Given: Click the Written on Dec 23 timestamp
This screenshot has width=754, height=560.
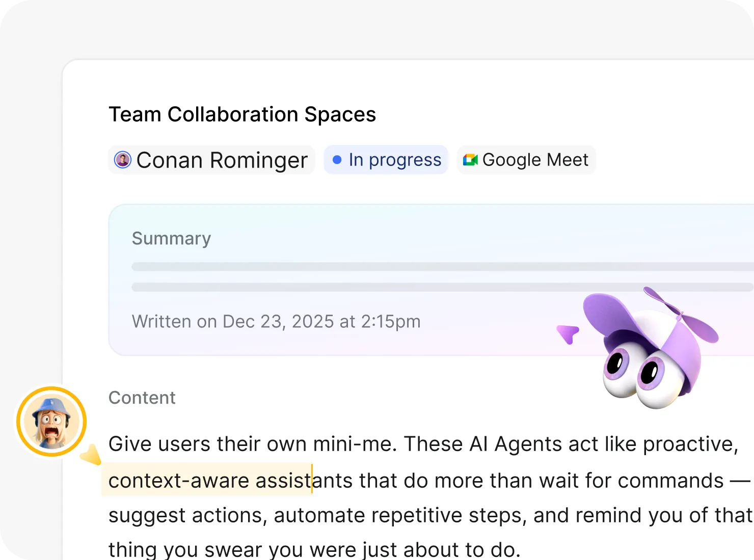Looking at the screenshot, I should tap(276, 322).
